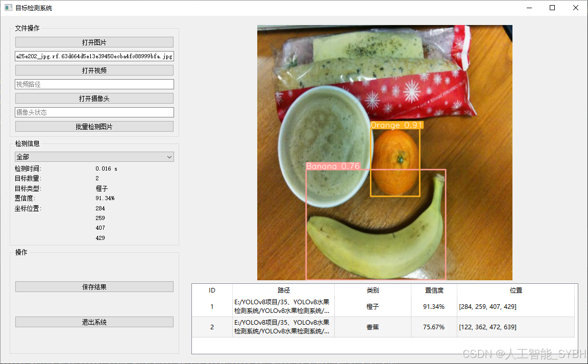The width and height of the screenshot is (588, 364).
Task: Select the 75.67% confidence cell
Action: [x=434, y=327]
